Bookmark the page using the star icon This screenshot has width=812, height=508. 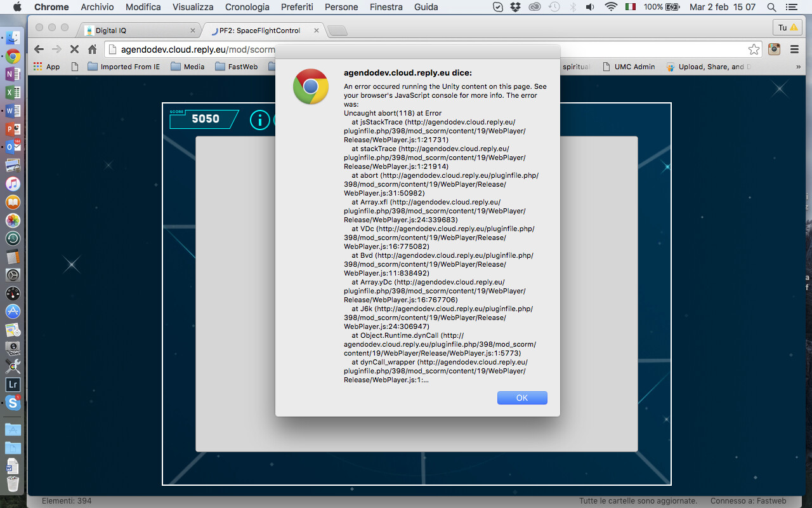(x=753, y=48)
